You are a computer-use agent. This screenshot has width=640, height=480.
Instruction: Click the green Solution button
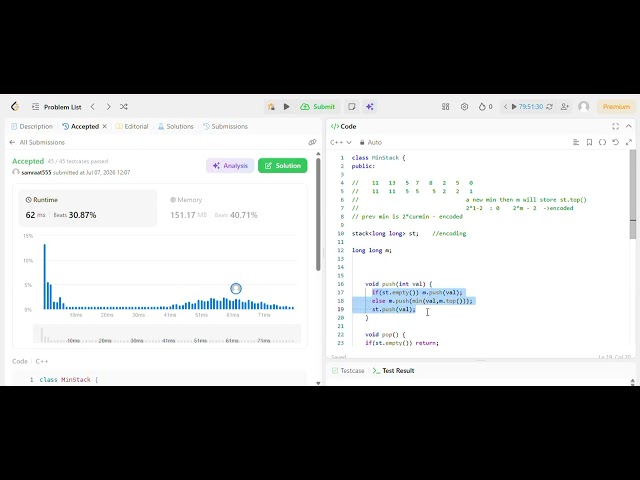(282, 166)
